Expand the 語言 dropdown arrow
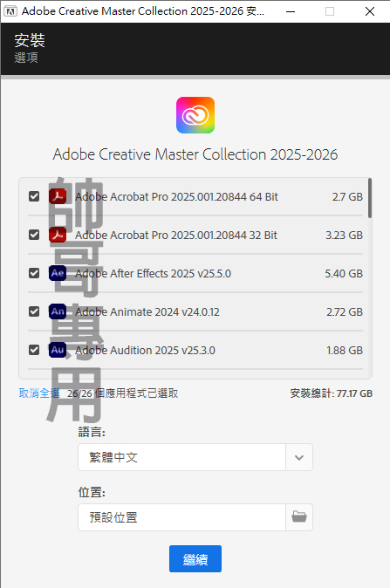The width and height of the screenshot is (390, 588). [299, 457]
